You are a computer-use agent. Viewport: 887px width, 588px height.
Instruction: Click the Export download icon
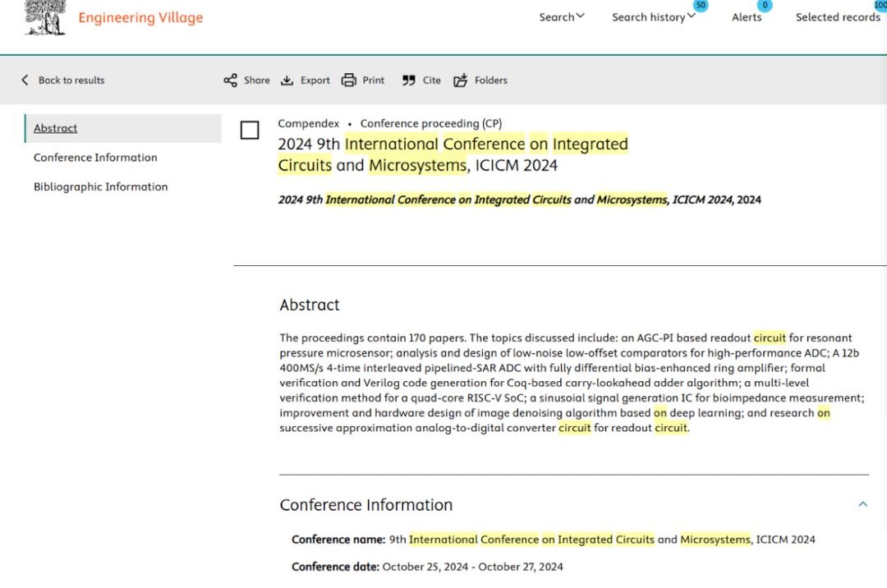(x=287, y=80)
